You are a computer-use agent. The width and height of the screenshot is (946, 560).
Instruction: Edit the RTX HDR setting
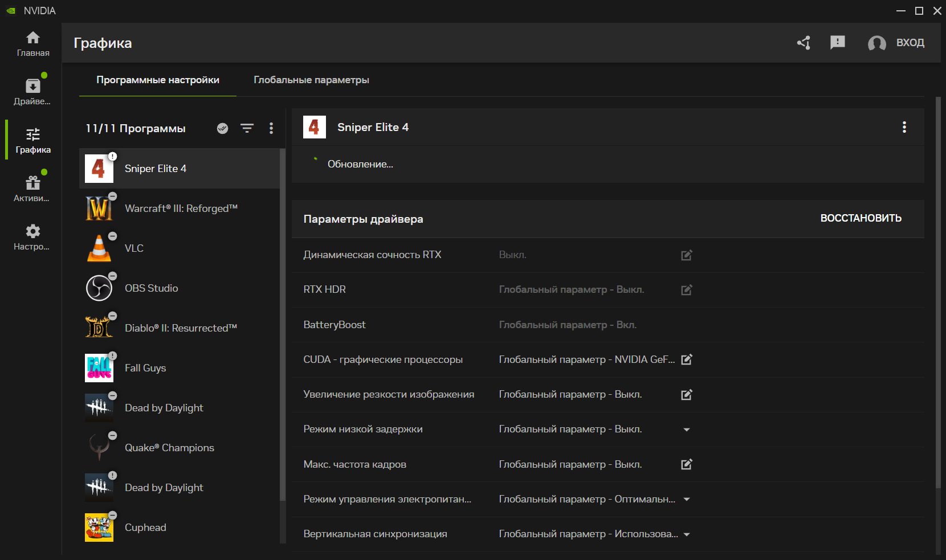coord(687,290)
